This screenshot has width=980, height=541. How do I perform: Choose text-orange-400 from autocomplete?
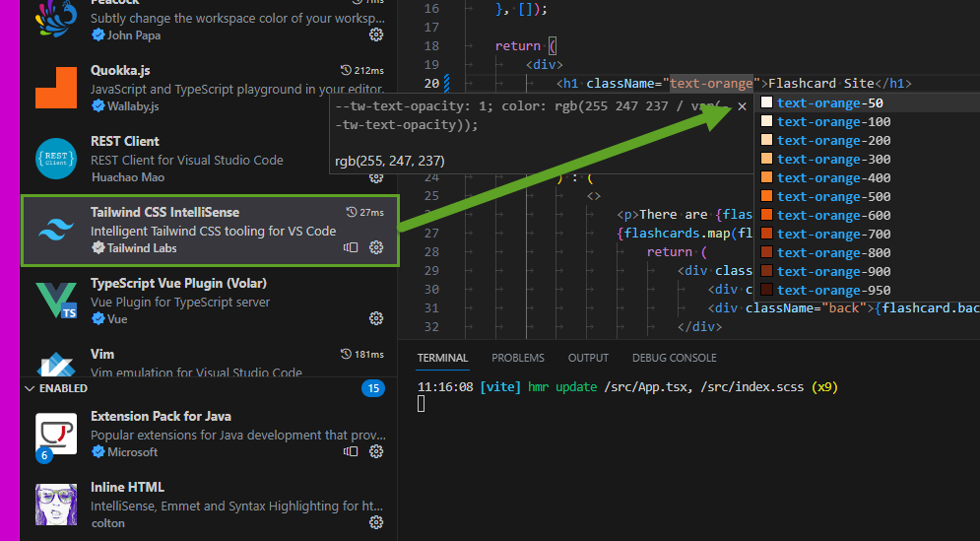867,177
